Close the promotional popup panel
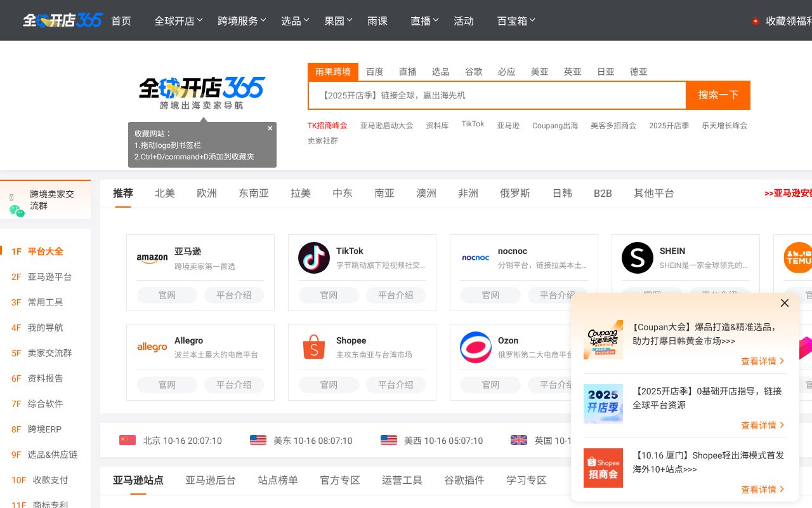 coord(784,303)
